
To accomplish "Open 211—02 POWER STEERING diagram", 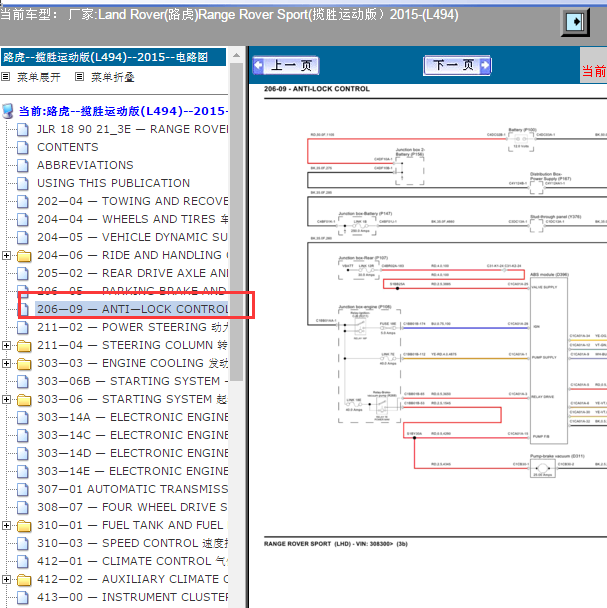I will pyautogui.click(x=132, y=327).
